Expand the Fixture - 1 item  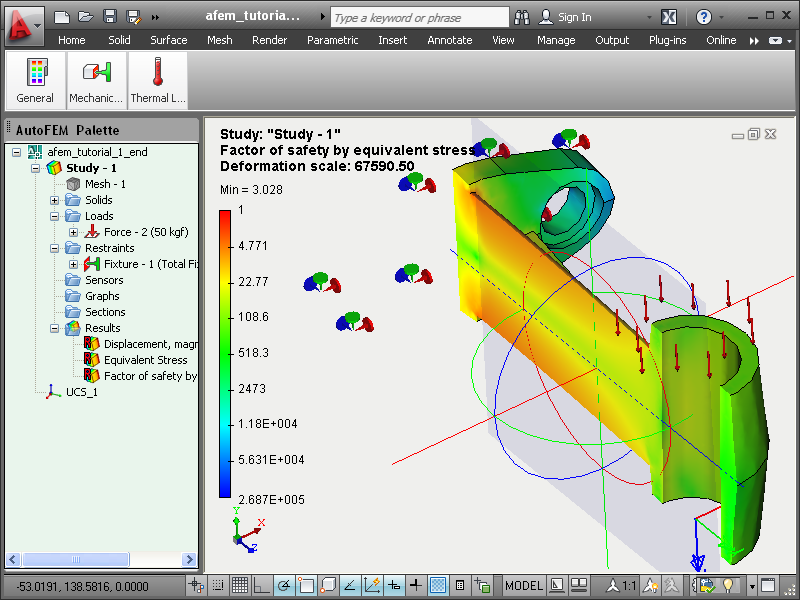[x=73, y=264]
